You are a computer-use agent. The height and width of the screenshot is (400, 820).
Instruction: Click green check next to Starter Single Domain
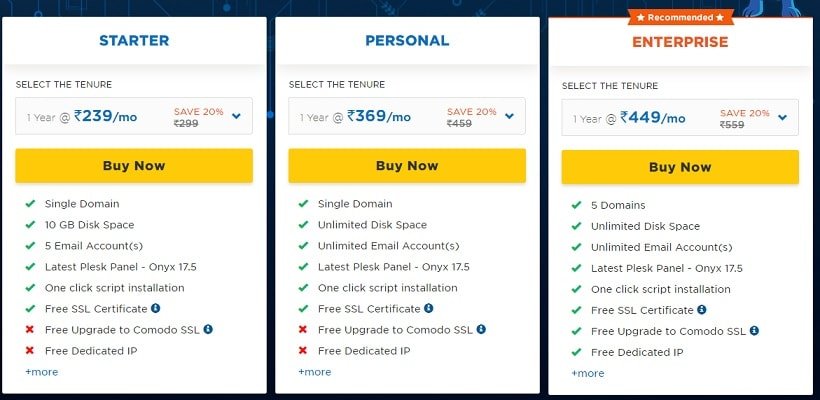point(30,203)
